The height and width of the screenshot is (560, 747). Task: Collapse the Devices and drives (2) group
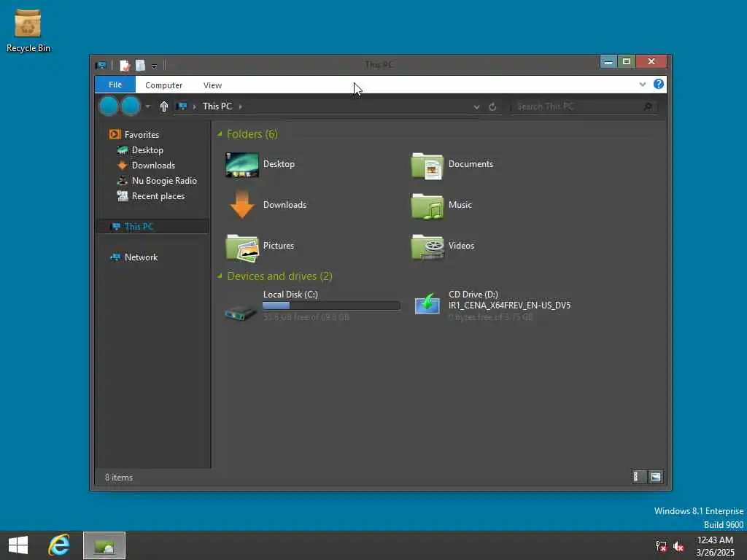coord(220,276)
